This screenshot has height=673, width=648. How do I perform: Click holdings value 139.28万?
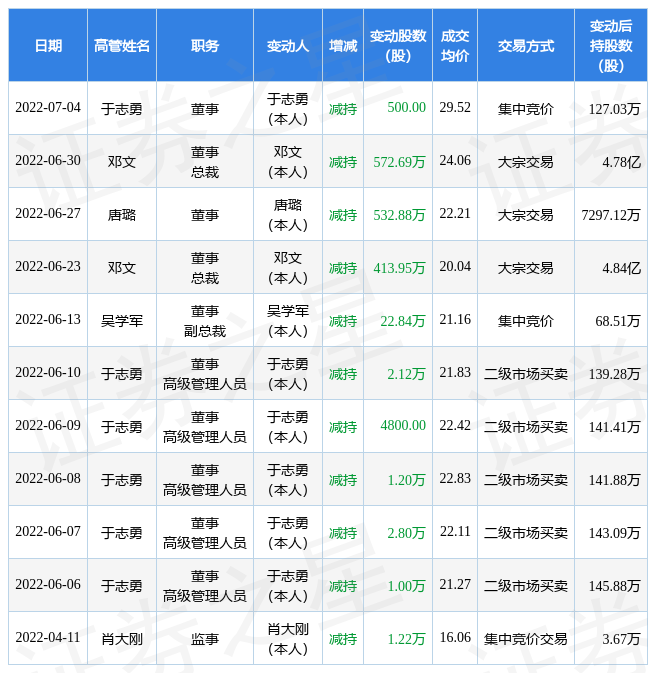coord(615,374)
